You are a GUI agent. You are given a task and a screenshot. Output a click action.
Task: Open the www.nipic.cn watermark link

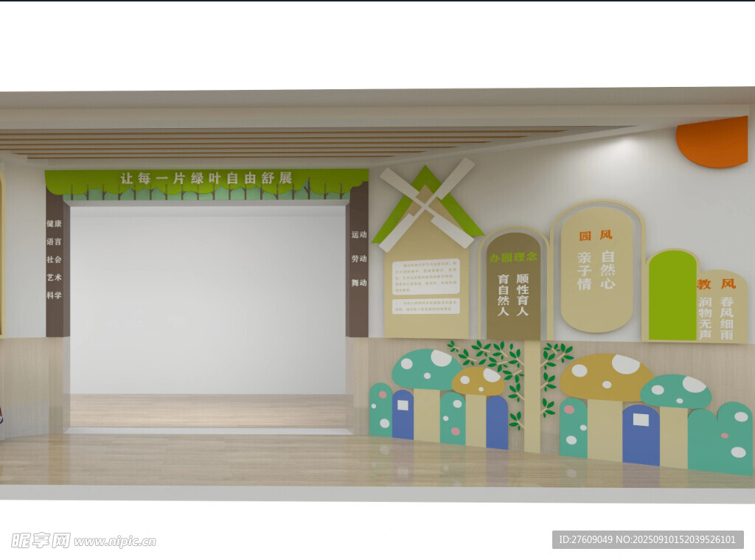coord(115,542)
